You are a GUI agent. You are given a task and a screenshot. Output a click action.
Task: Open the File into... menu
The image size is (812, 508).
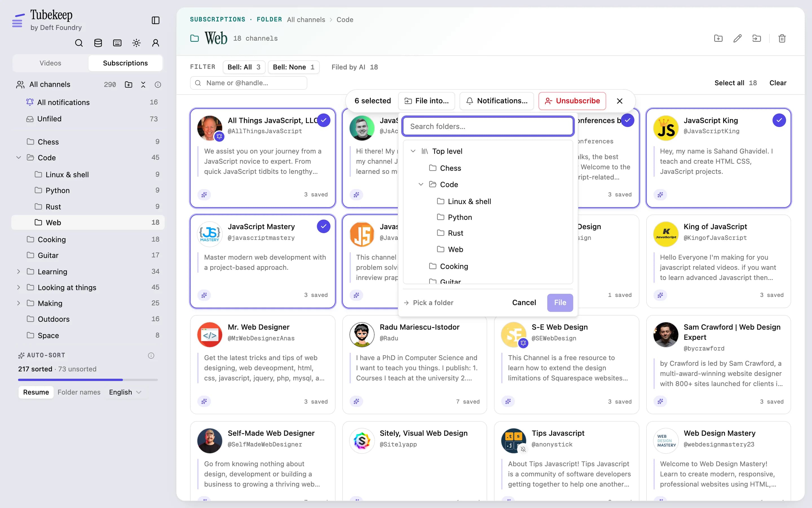427,101
